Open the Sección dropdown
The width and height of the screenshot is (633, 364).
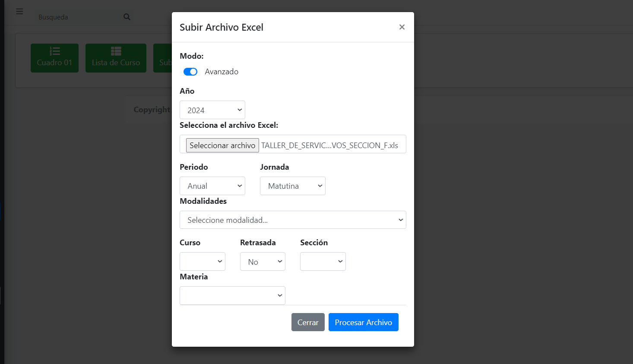[323, 261]
